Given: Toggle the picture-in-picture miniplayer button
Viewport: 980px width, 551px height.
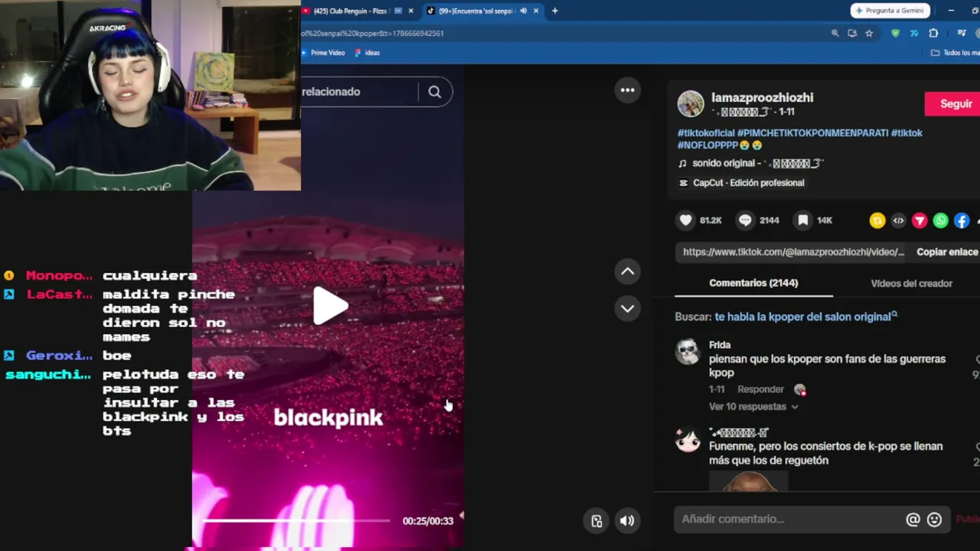Looking at the screenshot, I should point(596,521).
